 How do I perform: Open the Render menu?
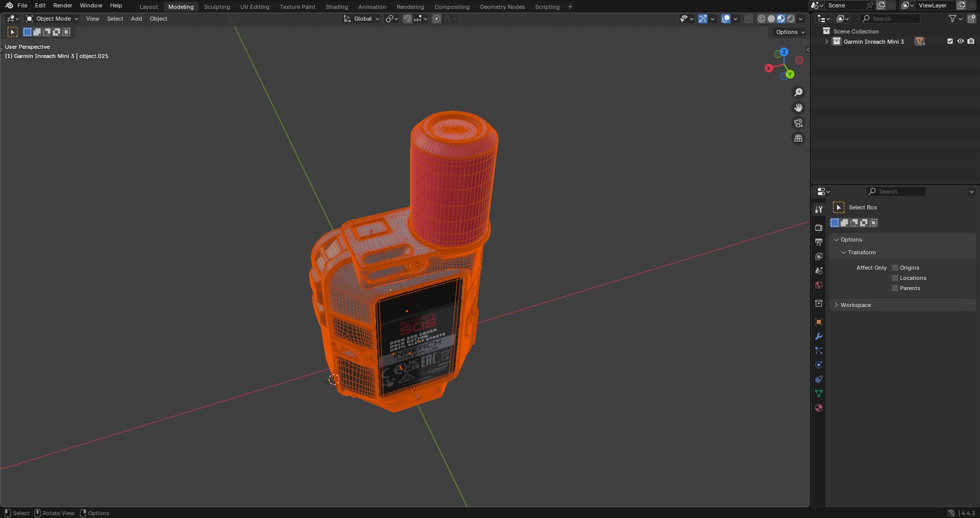pyautogui.click(x=63, y=6)
